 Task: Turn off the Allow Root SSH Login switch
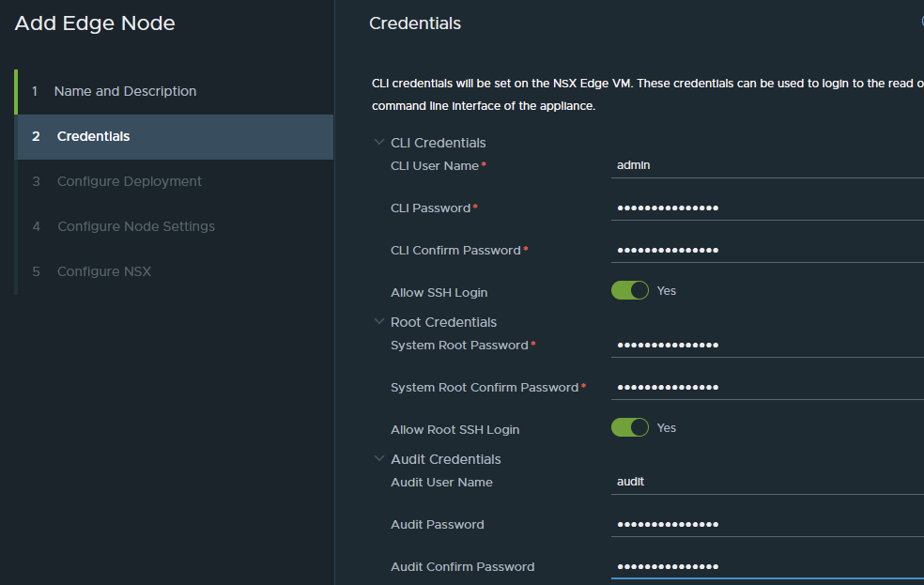(630, 428)
